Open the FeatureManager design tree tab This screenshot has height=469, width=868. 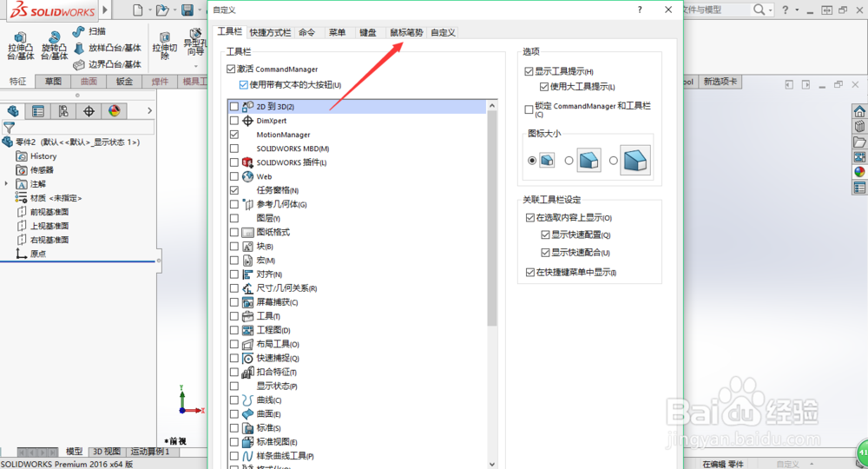point(13,111)
